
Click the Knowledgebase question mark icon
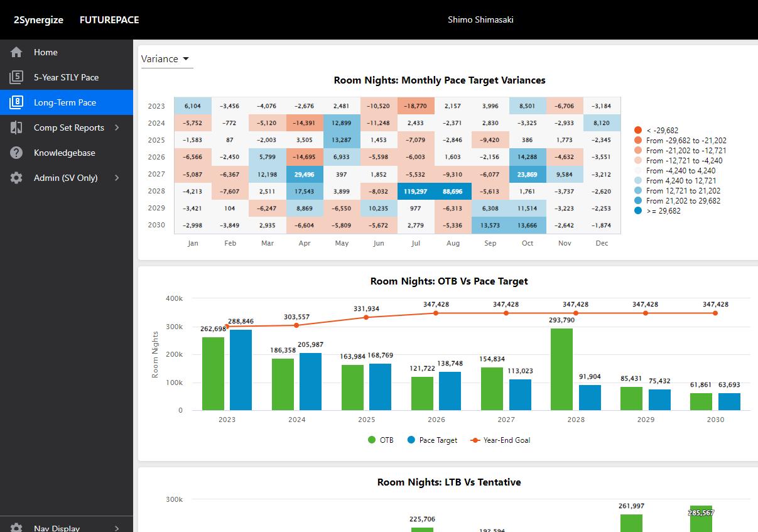tap(16, 153)
